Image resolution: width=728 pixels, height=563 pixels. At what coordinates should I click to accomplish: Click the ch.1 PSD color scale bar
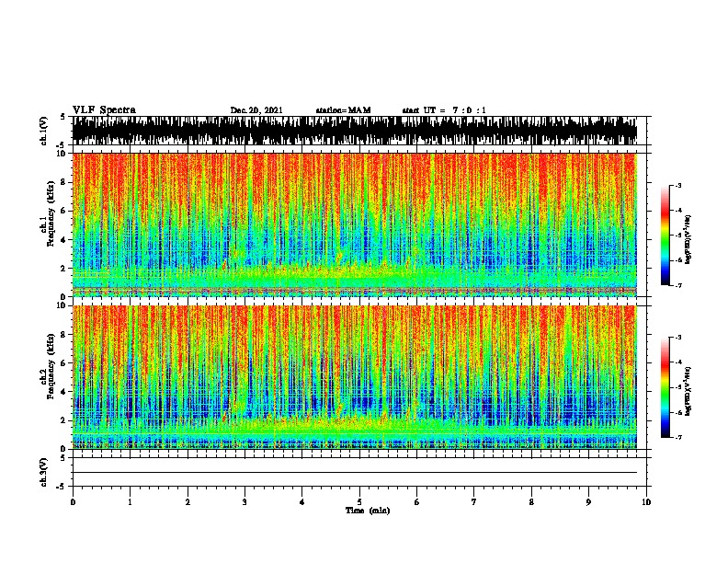pos(665,236)
